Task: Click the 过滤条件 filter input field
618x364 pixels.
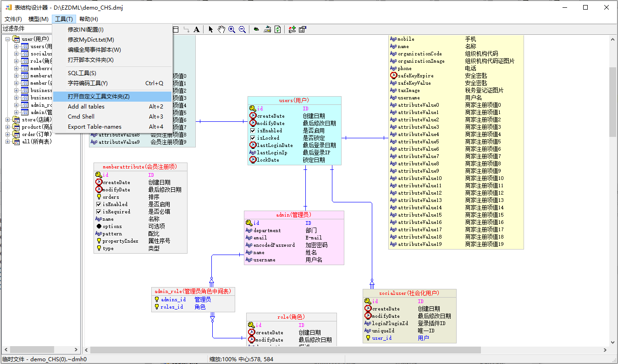Action: tap(27, 29)
